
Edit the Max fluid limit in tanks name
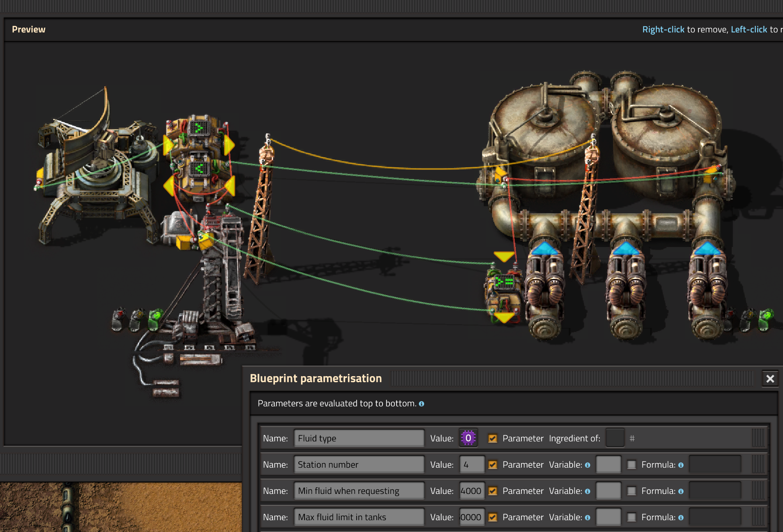(359, 517)
